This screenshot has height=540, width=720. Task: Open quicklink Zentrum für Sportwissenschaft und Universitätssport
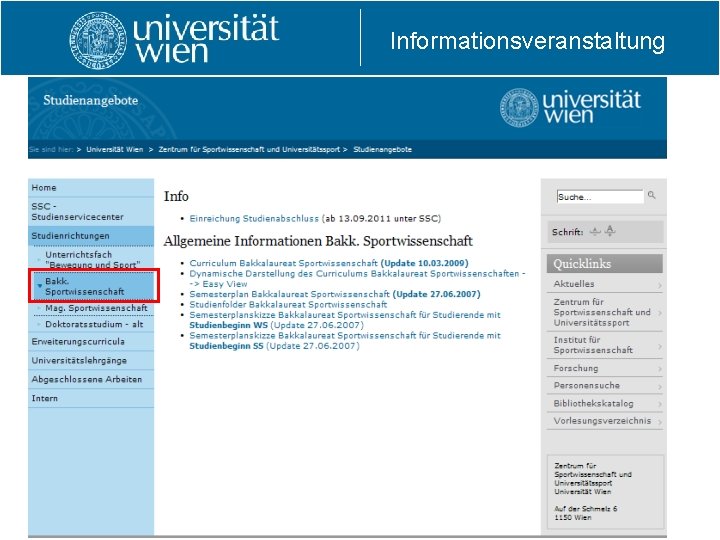(x=605, y=312)
